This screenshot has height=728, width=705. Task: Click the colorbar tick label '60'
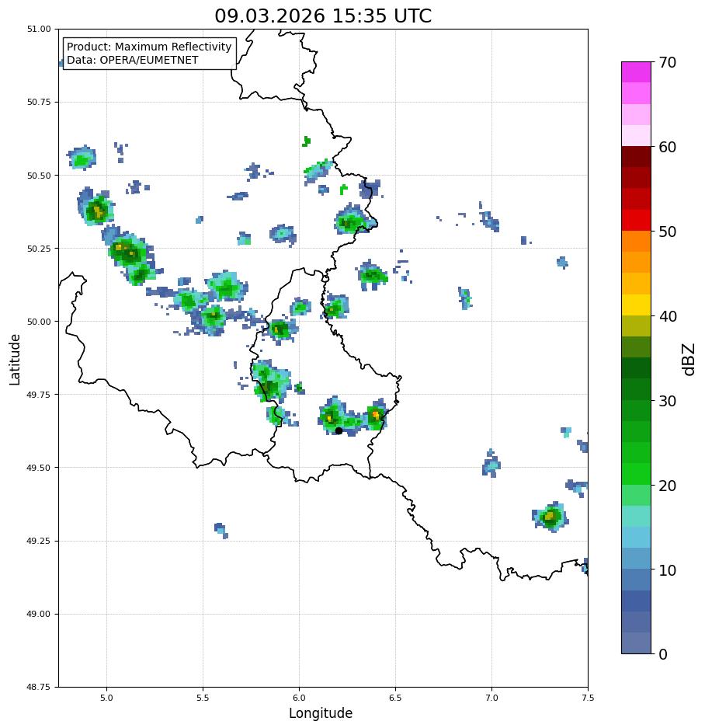tap(668, 147)
